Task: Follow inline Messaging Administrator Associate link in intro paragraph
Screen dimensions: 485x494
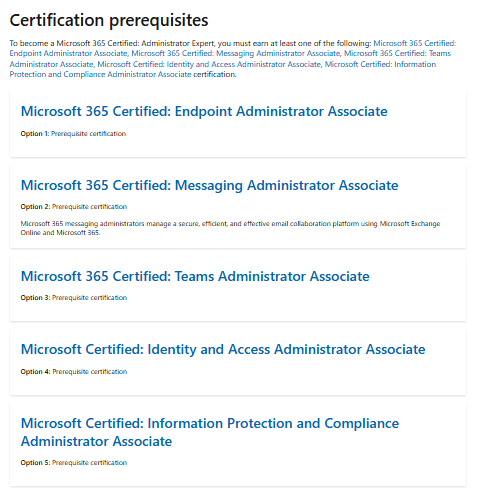Action: coord(236,53)
